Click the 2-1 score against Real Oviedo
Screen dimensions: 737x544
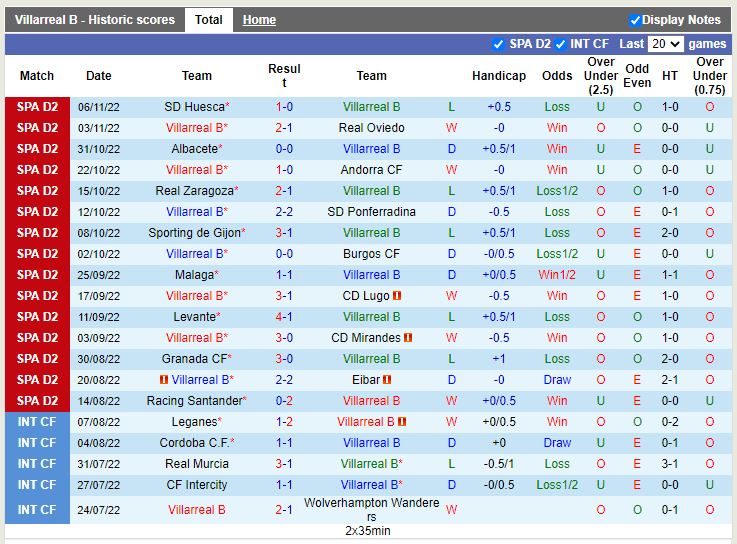284,128
